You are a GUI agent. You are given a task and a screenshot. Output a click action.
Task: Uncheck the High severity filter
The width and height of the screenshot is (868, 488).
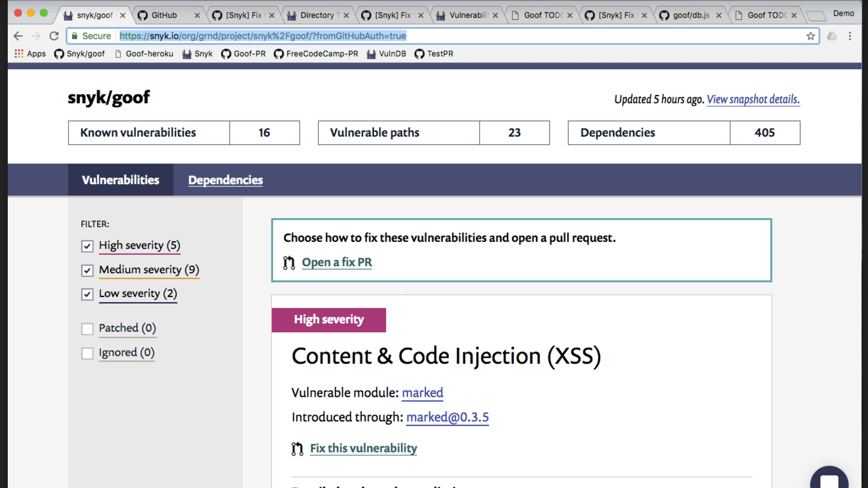tap(87, 246)
